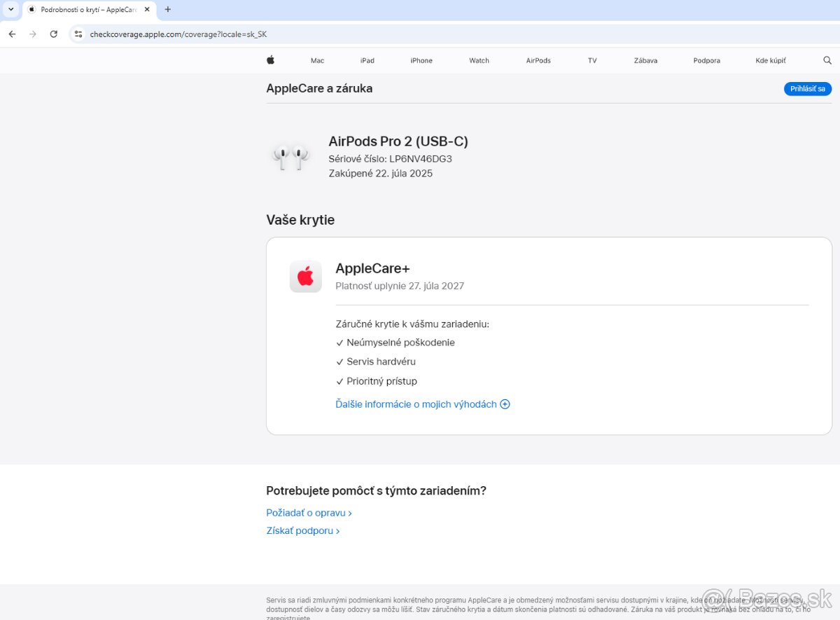This screenshot has height=620, width=840.
Task: Open a new tab with plus icon
Action: pos(167,10)
